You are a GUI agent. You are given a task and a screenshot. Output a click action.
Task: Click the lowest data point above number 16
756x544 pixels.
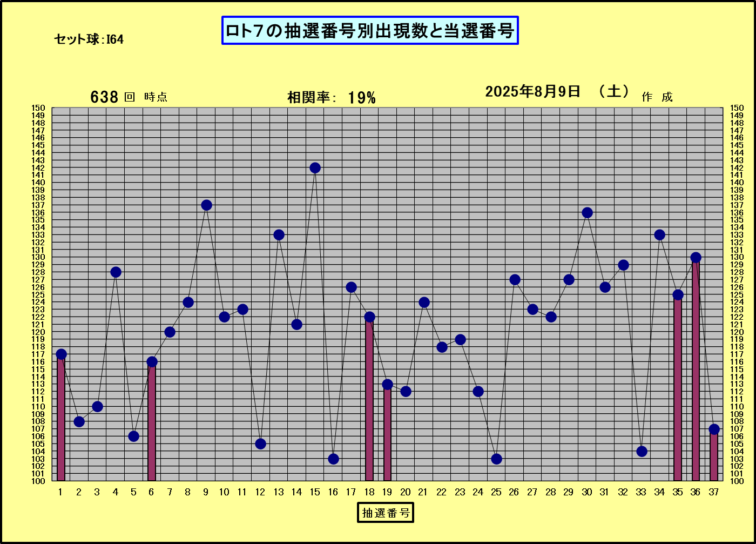(x=333, y=459)
